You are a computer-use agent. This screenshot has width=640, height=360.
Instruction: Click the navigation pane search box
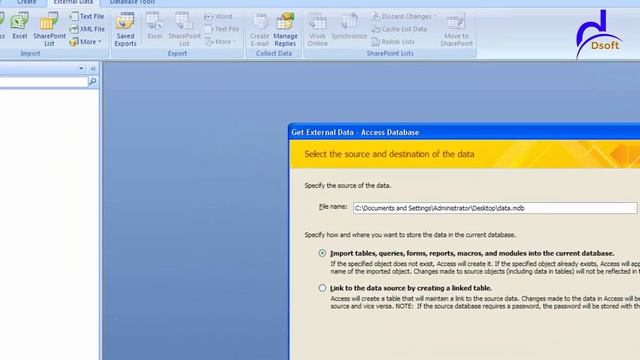pyautogui.click(x=43, y=82)
